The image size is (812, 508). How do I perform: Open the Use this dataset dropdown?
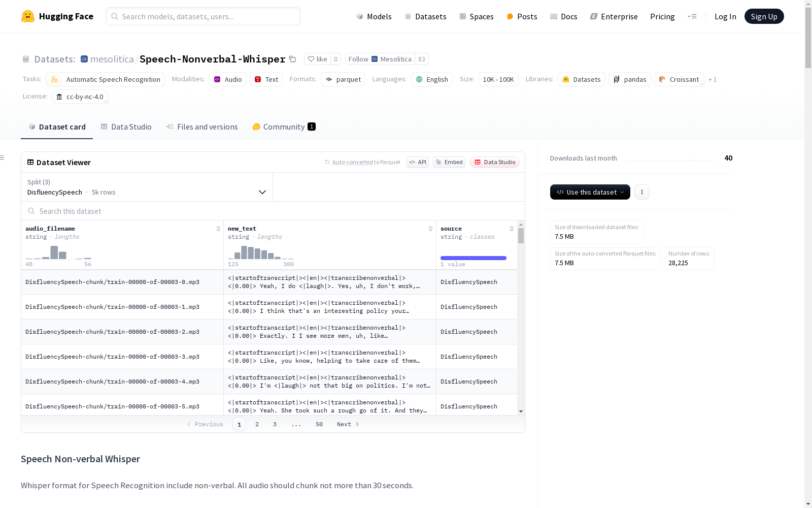click(x=590, y=192)
